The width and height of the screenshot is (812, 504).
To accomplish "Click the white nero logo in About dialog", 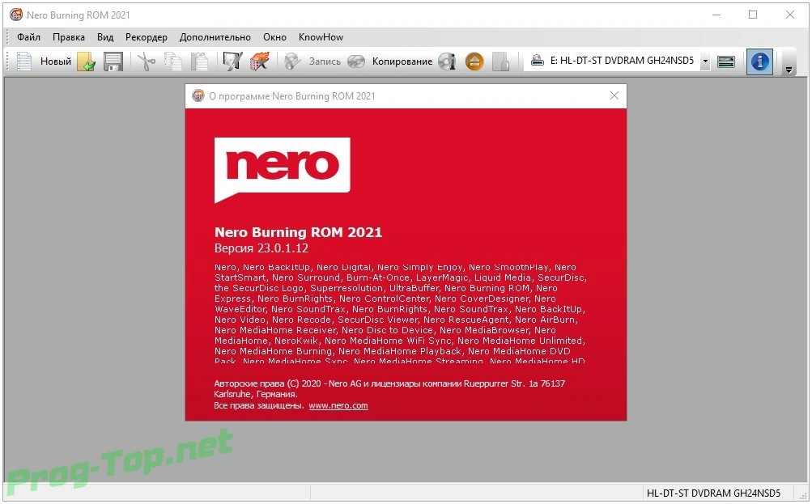I will pyautogui.click(x=283, y=170).
